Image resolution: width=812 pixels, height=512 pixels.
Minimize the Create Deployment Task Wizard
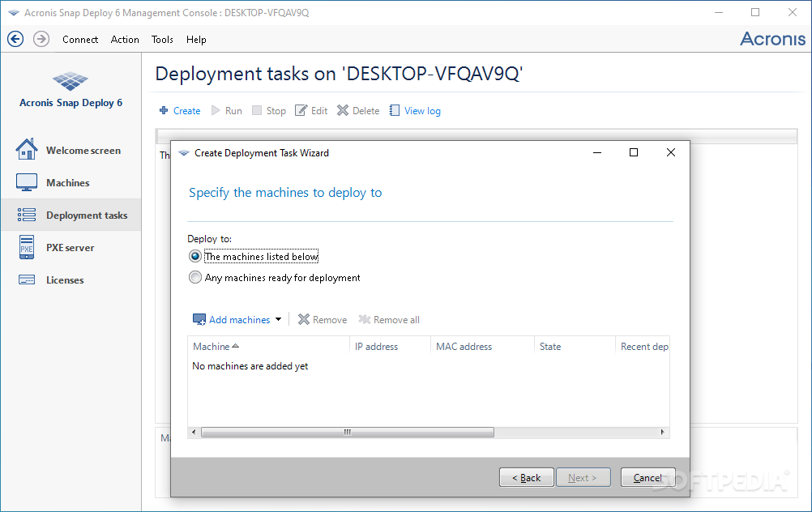[597, 152]
